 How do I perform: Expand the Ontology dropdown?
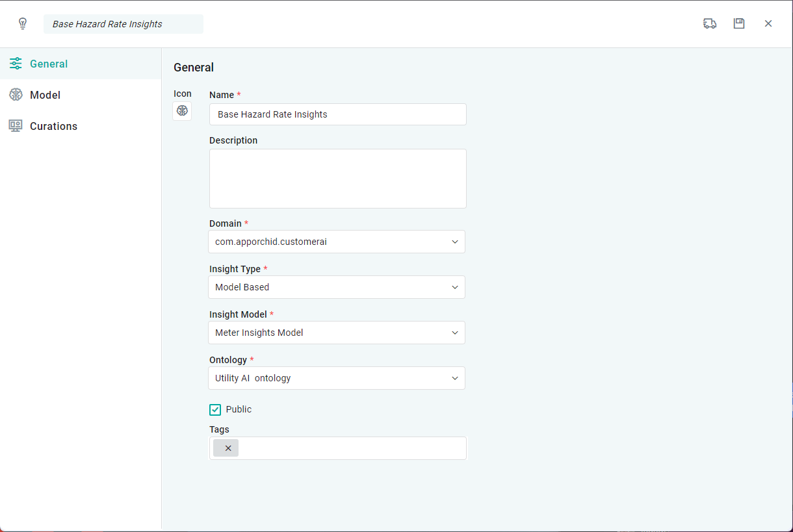click(454, 378)
